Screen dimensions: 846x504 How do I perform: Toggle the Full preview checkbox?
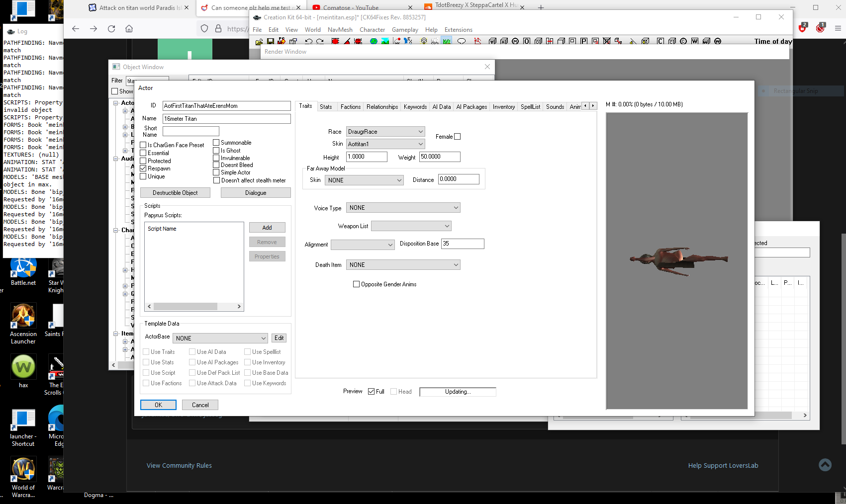(371, 392)
